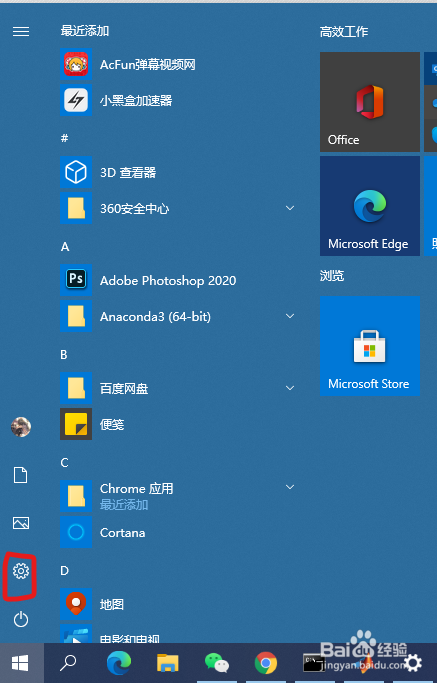Open the Pictures sidebar icon

click(21, 523)
